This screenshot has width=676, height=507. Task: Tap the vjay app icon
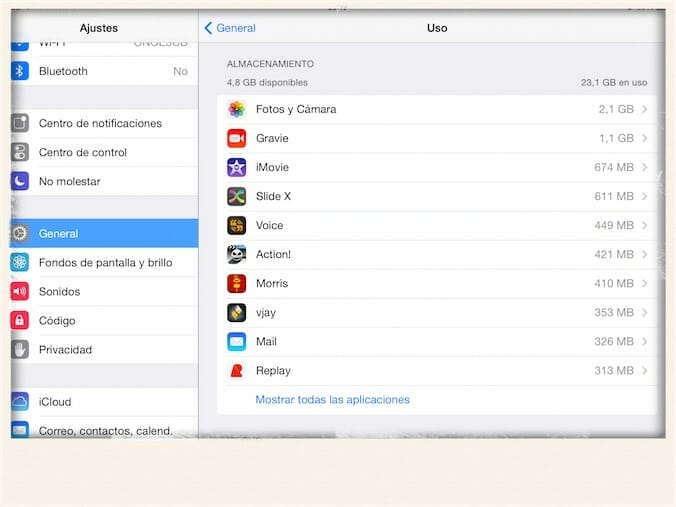237,313
